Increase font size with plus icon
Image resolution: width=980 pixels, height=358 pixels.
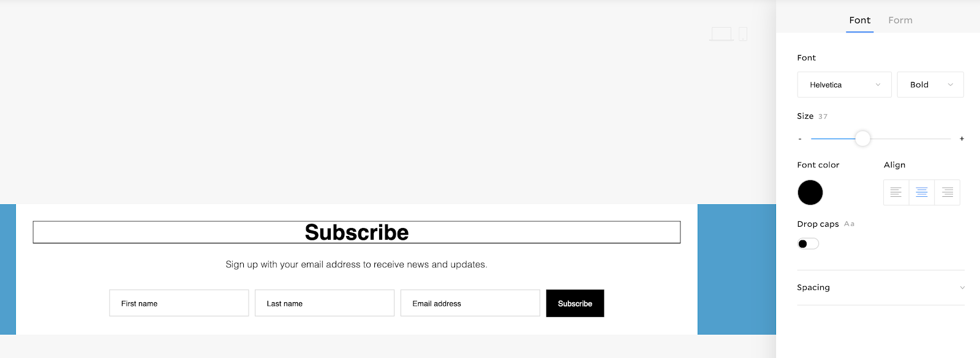(962, 139)
